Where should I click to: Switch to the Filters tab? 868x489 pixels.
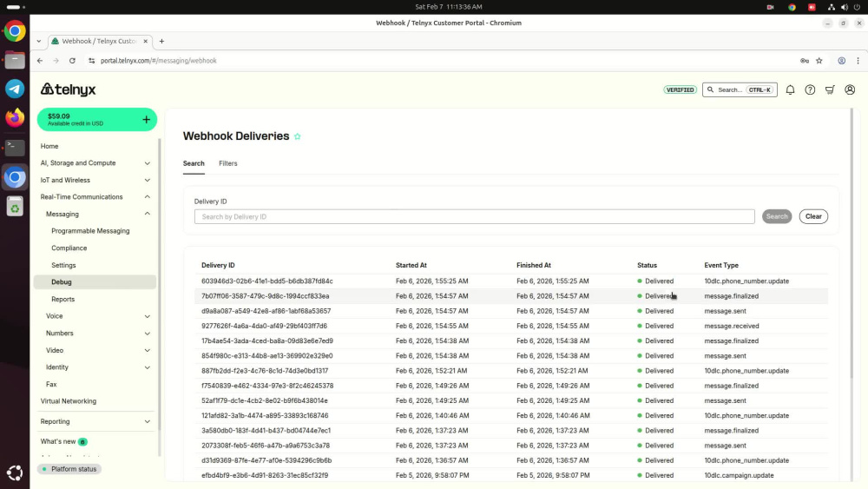click(228, 163)
